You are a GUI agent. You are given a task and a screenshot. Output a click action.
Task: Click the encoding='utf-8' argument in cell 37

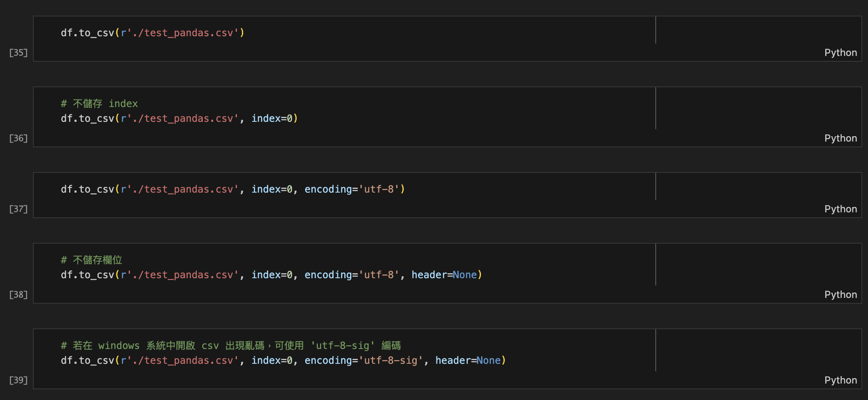pos(354,189)
